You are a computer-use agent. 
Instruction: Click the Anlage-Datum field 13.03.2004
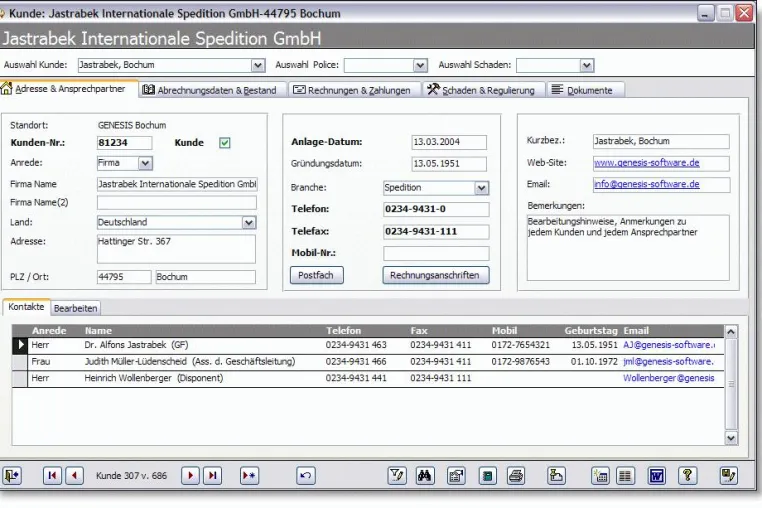point(449,142)
